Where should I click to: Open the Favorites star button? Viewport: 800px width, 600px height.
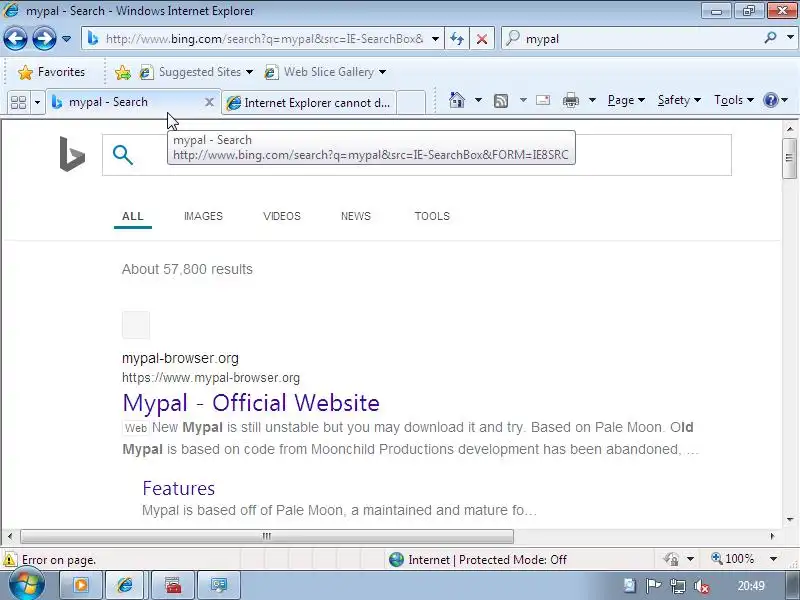tap(51, 72)
